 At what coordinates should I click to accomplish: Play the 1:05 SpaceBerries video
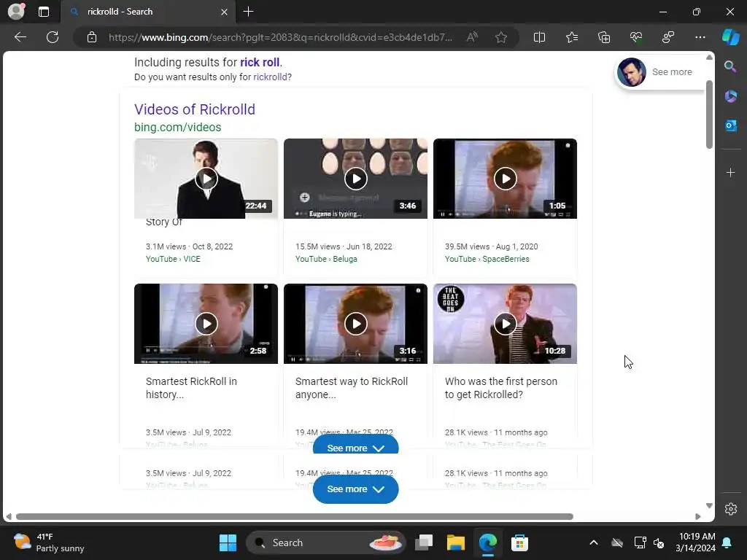505,179
